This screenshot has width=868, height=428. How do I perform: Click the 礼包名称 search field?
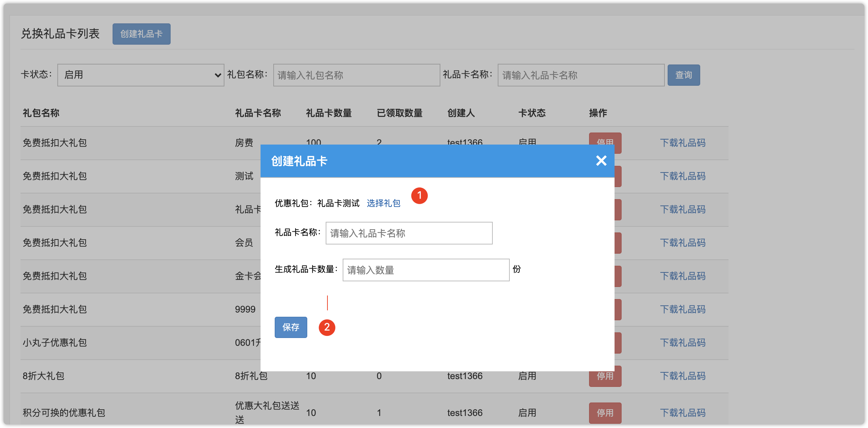click(356, 75)
